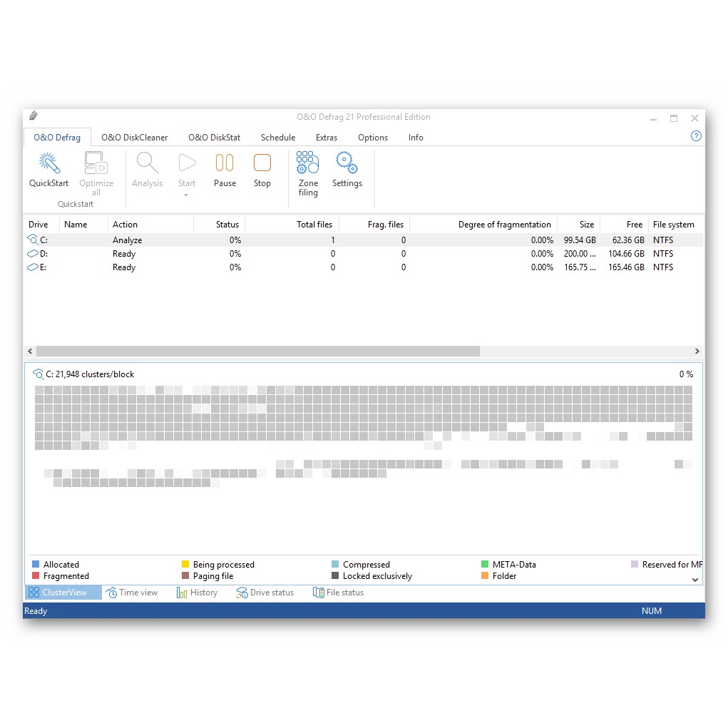Click the Paging file legend swatch
The image size is (728, 728).
click(185, 575)
